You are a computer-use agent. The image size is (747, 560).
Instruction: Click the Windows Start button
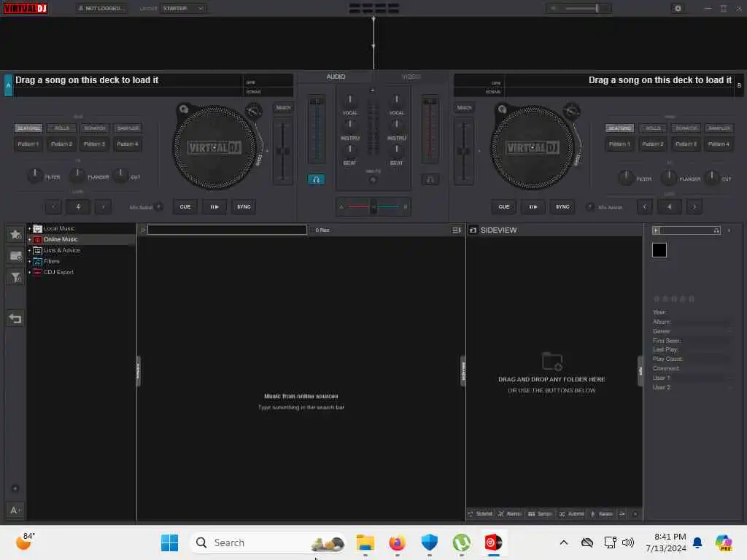click(169, 542)
